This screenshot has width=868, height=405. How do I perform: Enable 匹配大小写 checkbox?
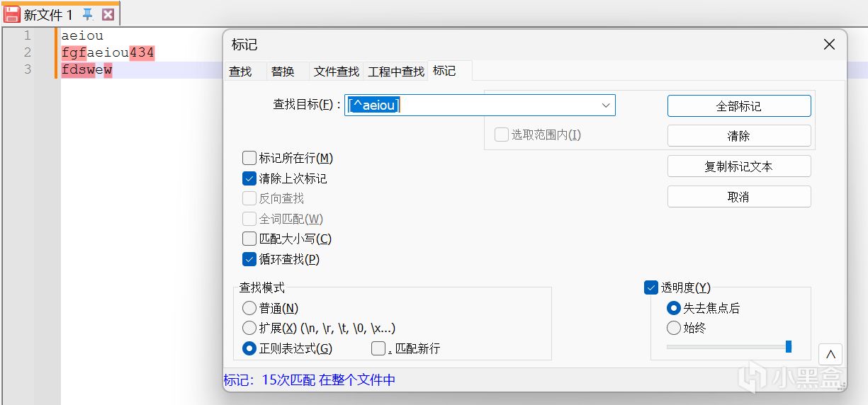point(249,239)
